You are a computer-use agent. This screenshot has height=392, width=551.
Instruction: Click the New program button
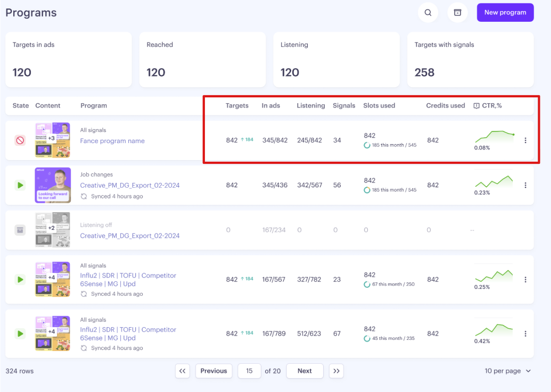(x=505, y=13)
